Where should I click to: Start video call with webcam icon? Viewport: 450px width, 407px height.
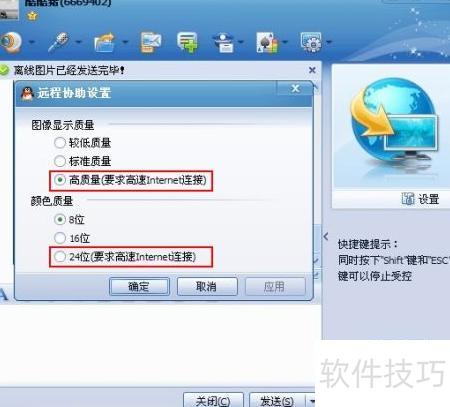[x=11, y=42]
